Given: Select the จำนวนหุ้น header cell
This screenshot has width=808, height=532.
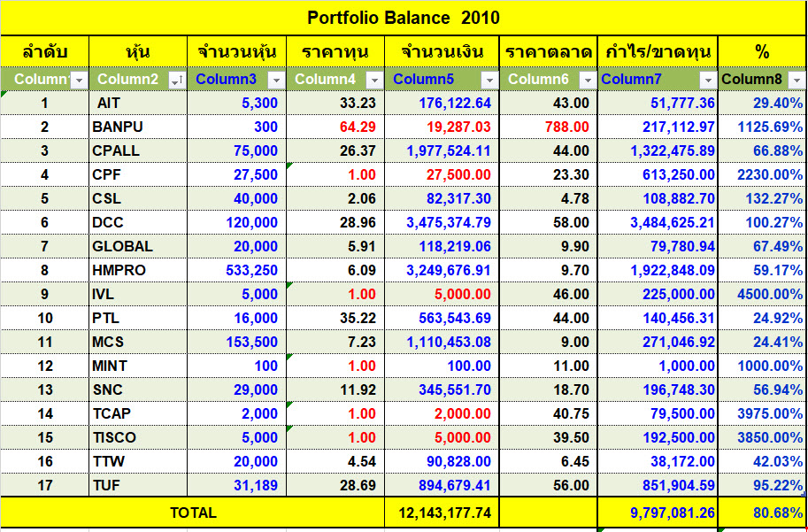Looking at the screenshot, I should coord(236,51).
